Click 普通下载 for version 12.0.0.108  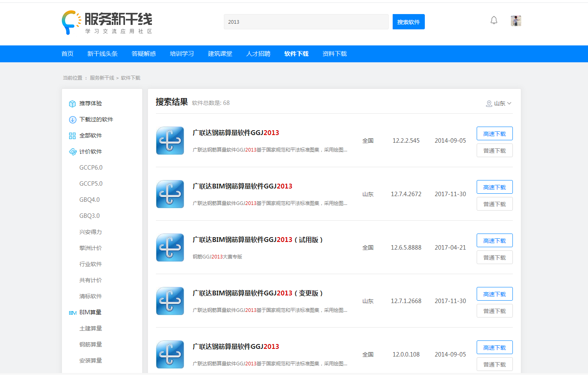495,364
